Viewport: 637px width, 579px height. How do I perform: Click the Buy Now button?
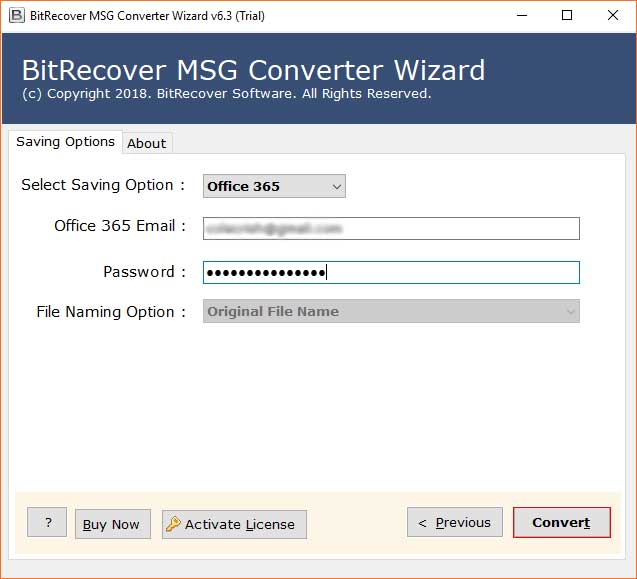click(113, 524)
